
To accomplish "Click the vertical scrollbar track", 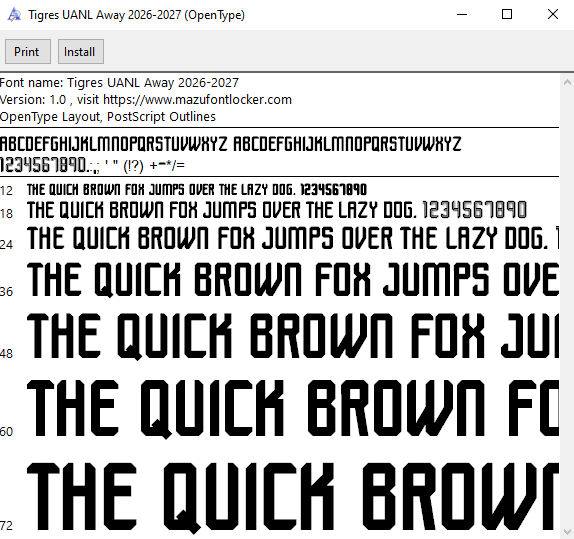I will tap(567, 307).
